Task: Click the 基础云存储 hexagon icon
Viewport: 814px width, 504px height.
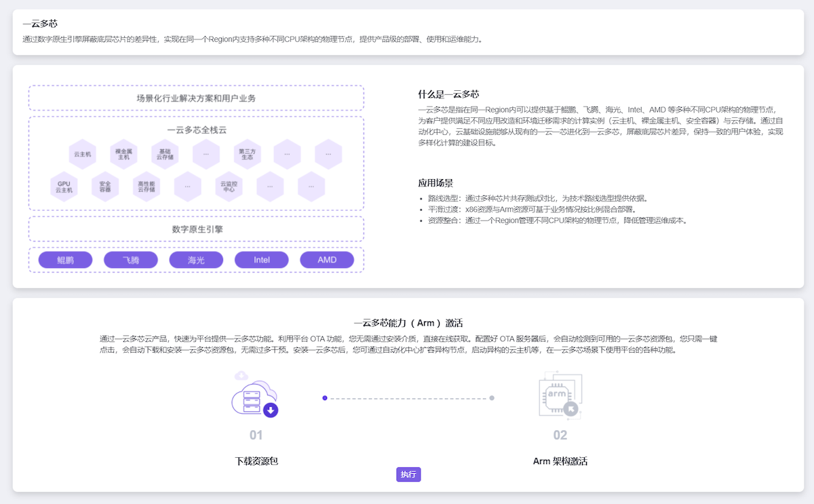Action: click(165, 155)
